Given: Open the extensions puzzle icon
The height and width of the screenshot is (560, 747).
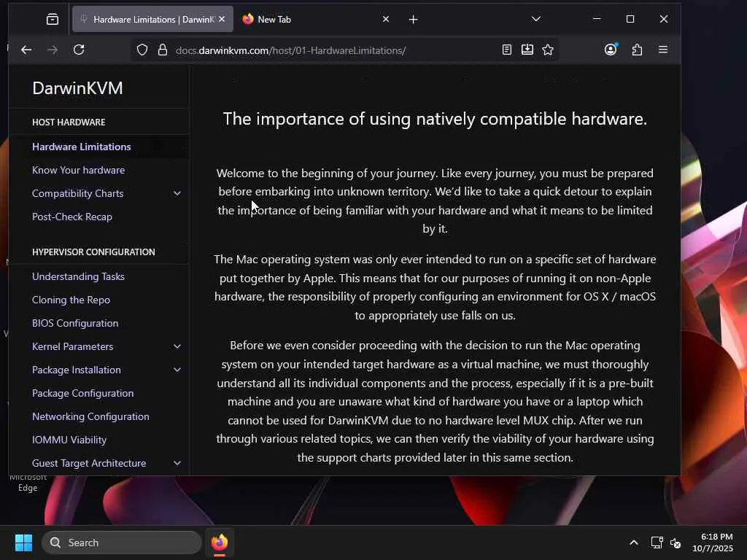Looking at the screenshot, I should pos(637,50).
